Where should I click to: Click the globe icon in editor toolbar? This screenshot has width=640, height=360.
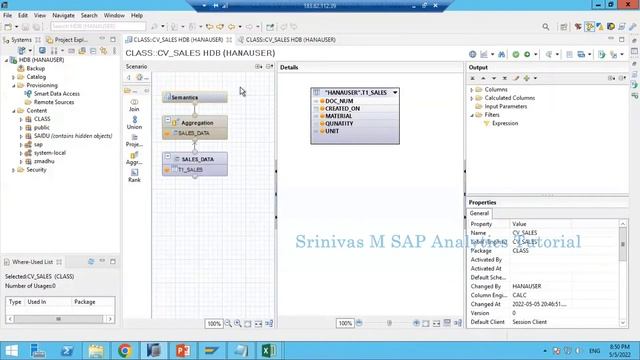tap(472, 54)
